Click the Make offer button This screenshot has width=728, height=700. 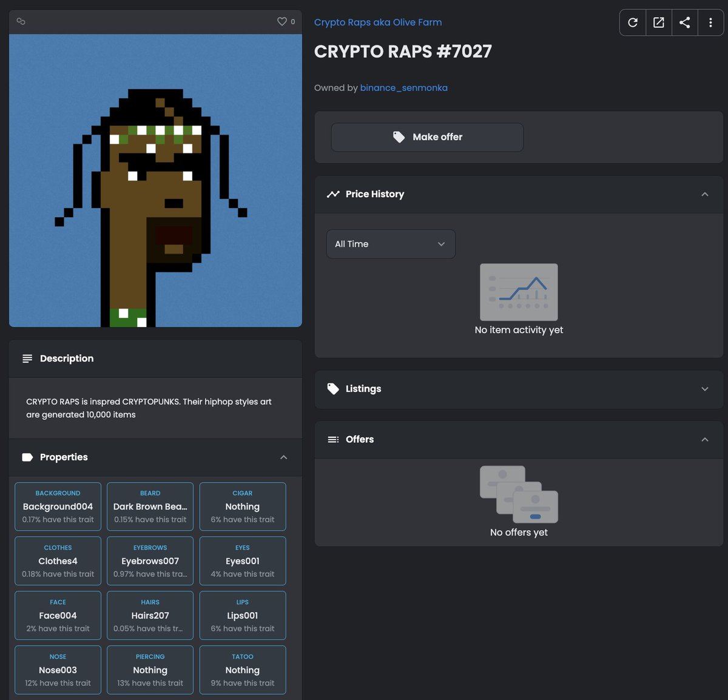[x=427, y=137]
